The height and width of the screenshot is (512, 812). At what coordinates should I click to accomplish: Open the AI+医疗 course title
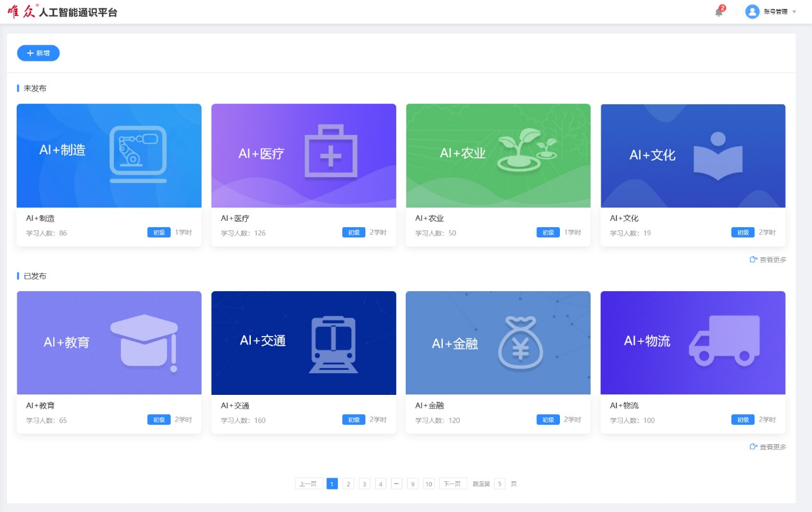coord(235,218)
